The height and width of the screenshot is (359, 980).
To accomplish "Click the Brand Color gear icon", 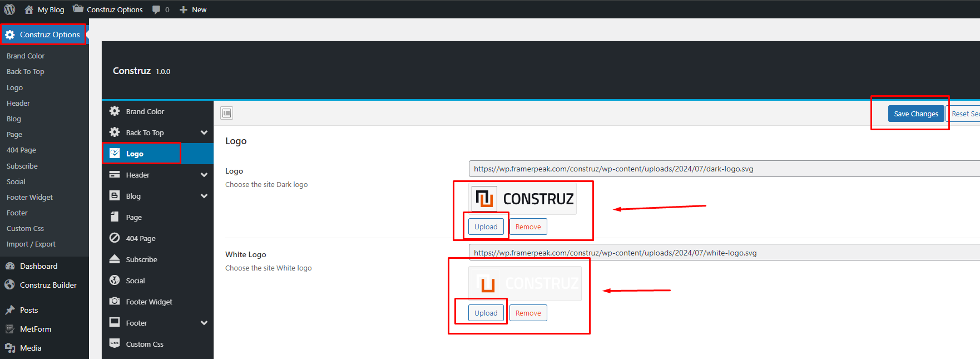I will click(115, 111).
